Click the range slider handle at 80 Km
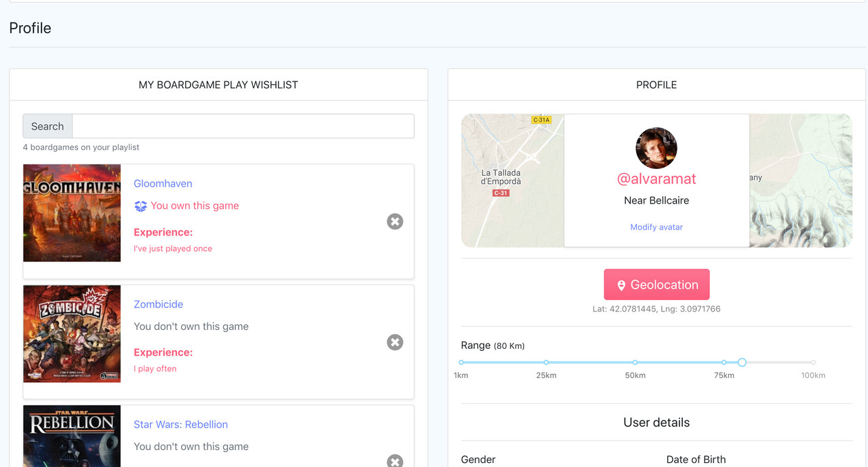 742,362
